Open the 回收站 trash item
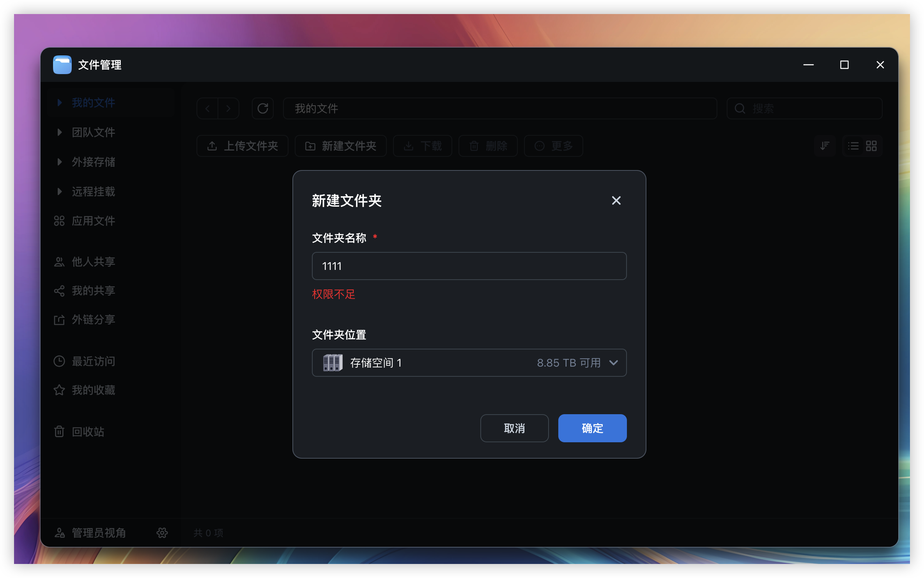Screen dimensions: 924x578 point(88,432)
